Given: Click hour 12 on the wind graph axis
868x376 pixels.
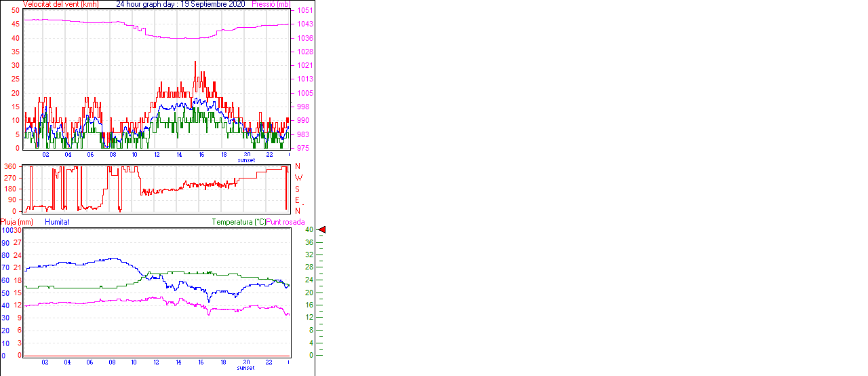Looking at the screenshot, I should click(x=157, y=154).
